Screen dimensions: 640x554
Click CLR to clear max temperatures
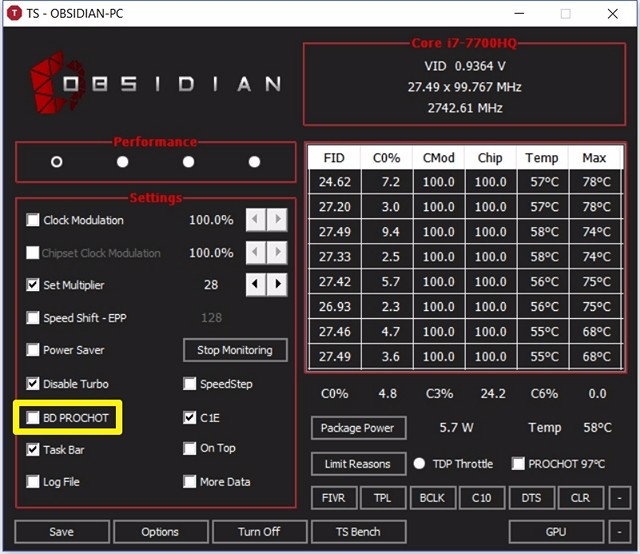point(581,498)
